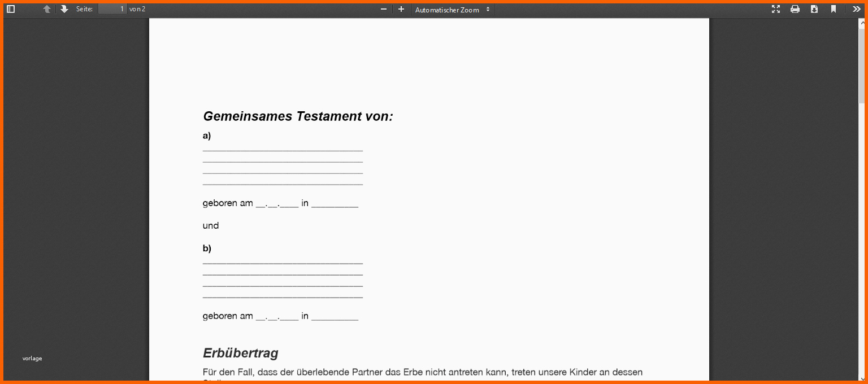The height and width of the screenshot is (384, 868).
Task: Click the first blank line under a)
Action: [283, 150]
